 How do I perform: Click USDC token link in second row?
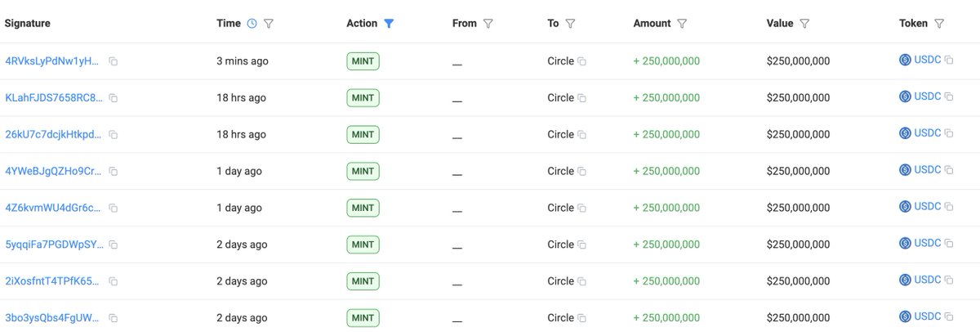click(x=928, y=96)
